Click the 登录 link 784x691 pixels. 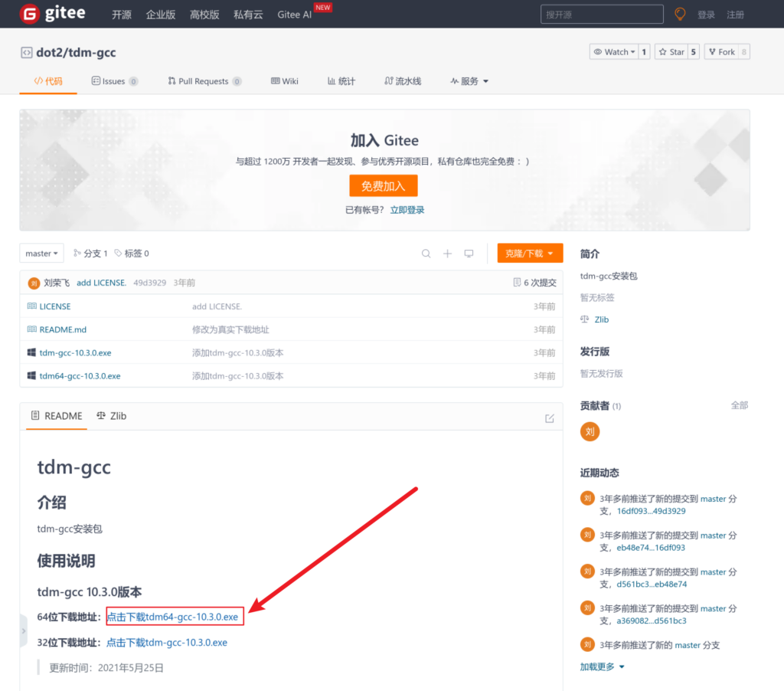pos(706,15)
